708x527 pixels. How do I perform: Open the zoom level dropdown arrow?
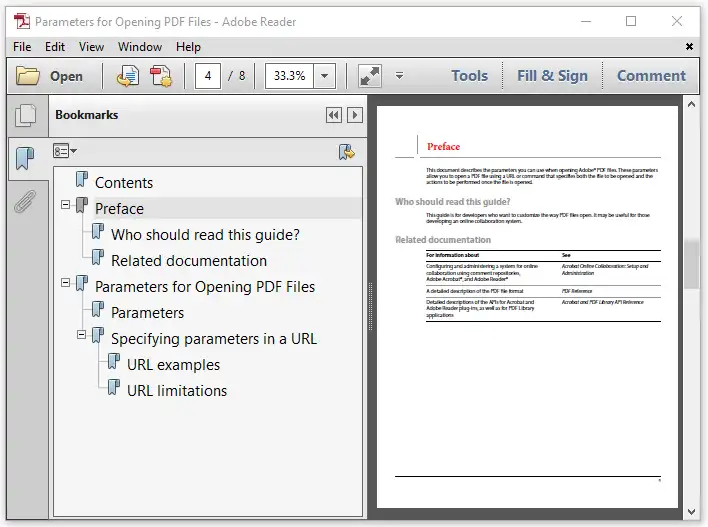tap(324, 76)
